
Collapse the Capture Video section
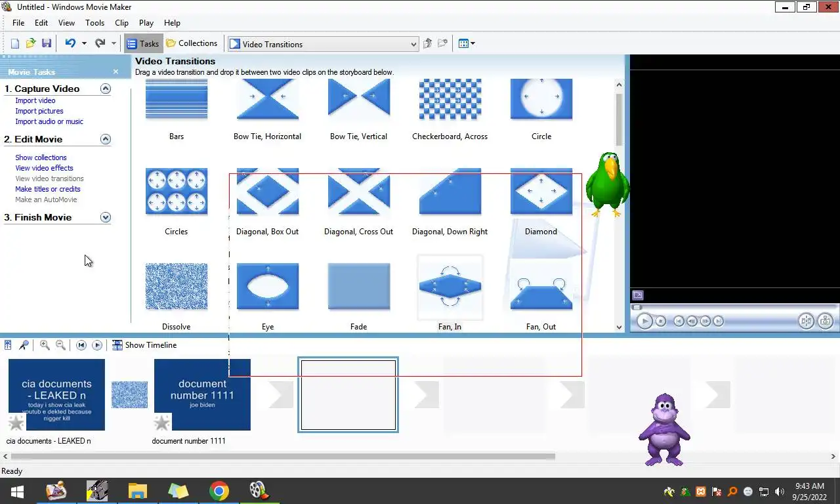(106, 89)
